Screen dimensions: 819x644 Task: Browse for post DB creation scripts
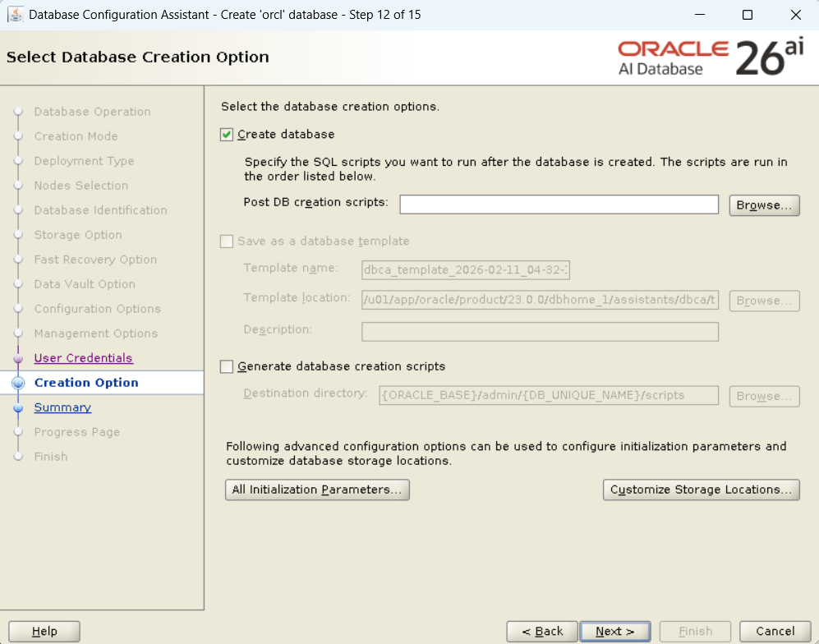click(764, 205)
